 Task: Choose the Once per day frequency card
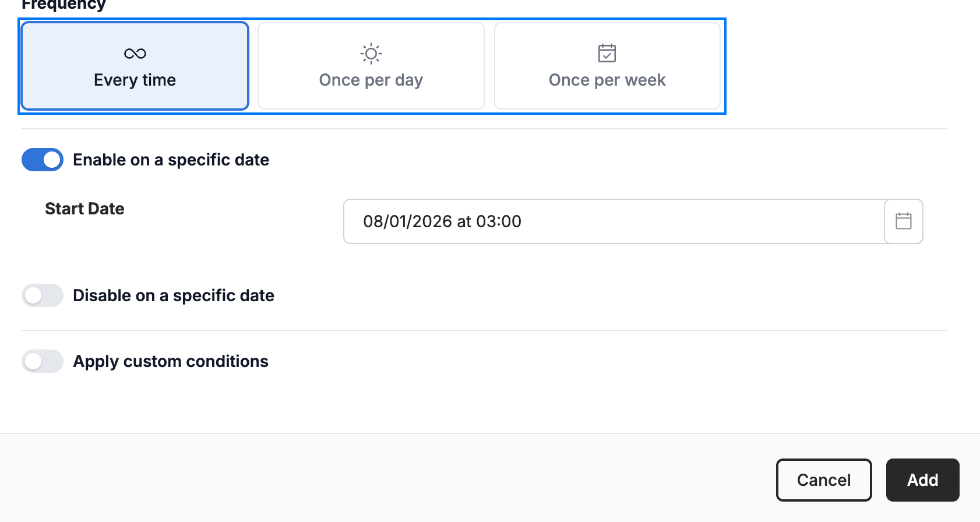371,66
